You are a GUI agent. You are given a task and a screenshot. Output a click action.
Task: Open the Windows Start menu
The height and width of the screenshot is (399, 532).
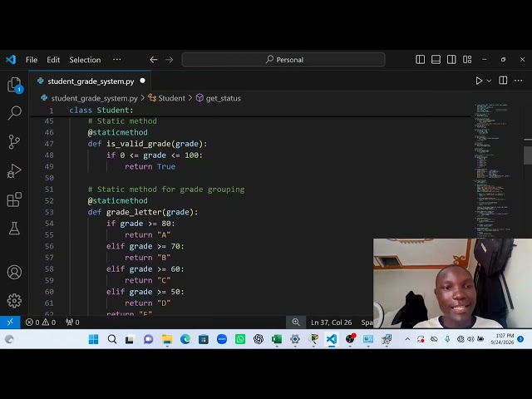pos(93,339)
